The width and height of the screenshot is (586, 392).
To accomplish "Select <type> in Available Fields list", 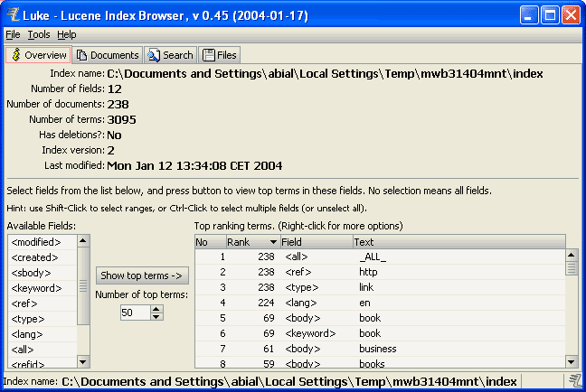I will coord(43,319).
